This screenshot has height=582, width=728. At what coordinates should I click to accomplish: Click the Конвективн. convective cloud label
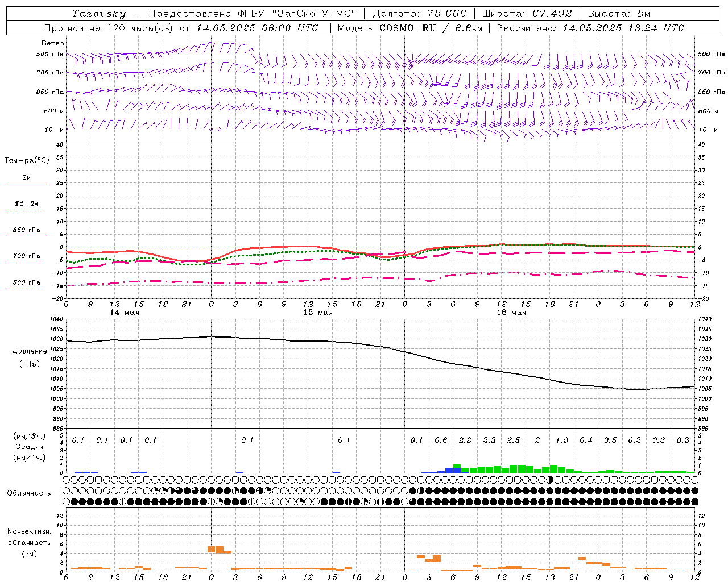29,531
